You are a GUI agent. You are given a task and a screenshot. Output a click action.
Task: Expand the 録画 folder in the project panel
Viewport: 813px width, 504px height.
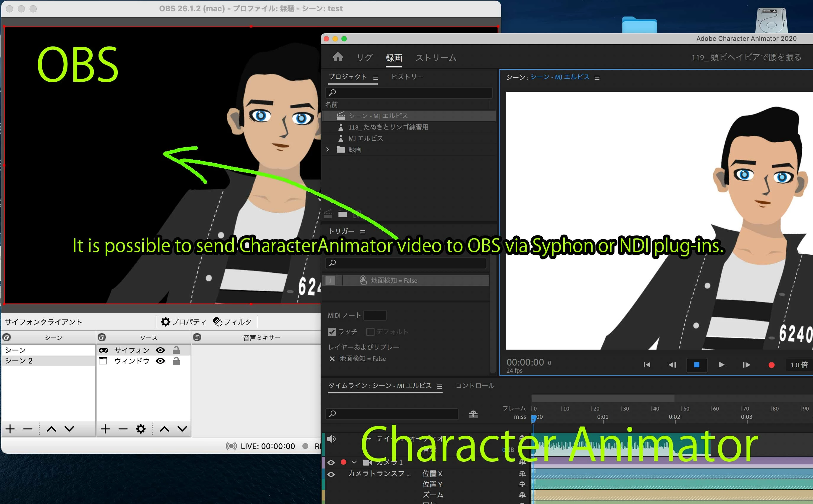[327, 149]
